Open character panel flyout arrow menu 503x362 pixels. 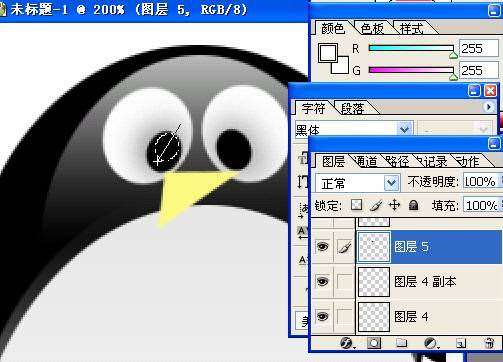[x=488, y=107]
